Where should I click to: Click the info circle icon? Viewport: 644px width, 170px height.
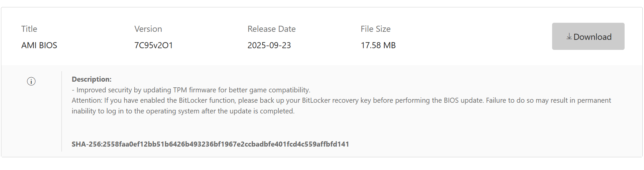click(31, 81)
